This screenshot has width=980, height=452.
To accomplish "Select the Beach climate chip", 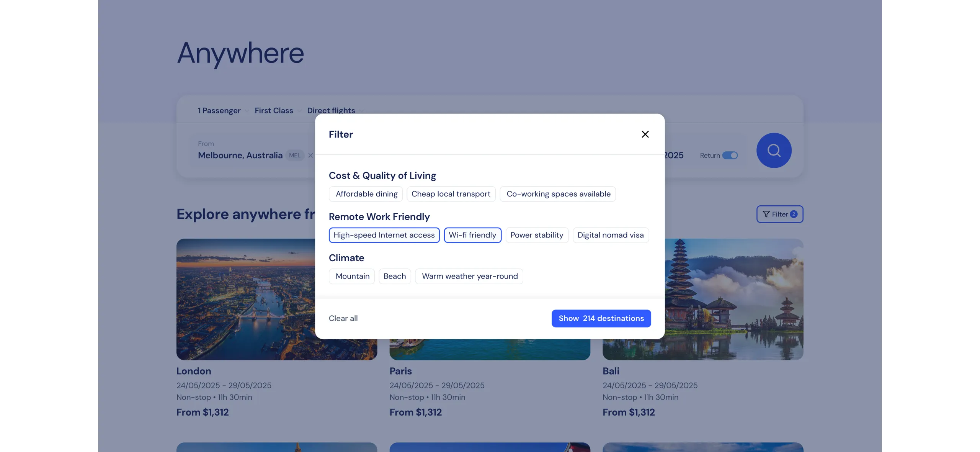I will point(395,276).
